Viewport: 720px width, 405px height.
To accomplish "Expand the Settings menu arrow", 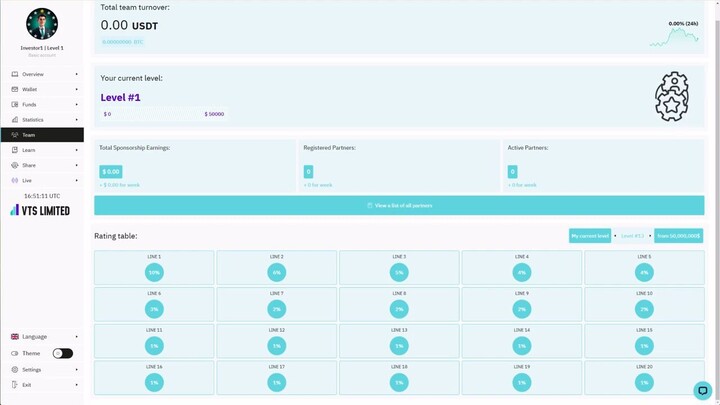I will pos(77,369).
